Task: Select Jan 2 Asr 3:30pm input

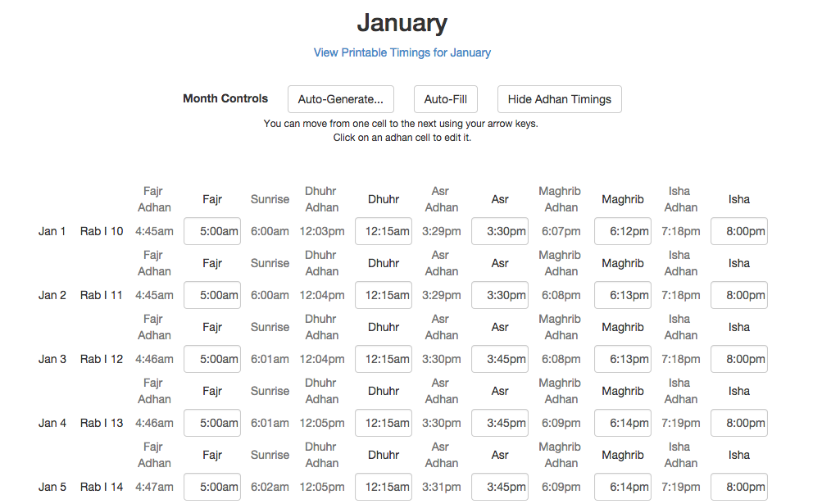Action: 500,295
